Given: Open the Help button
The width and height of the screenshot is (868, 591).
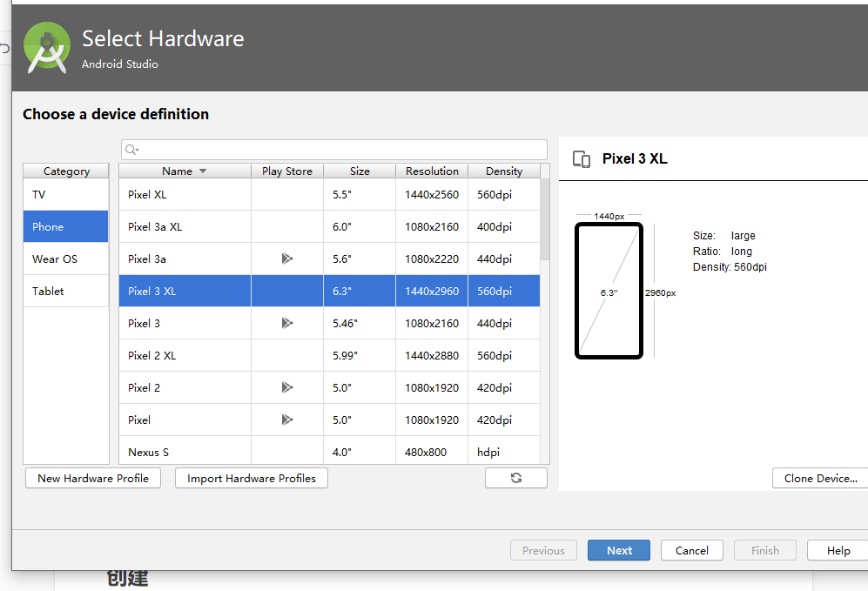Looking at the screenshot, I should [x=838, y=550].
